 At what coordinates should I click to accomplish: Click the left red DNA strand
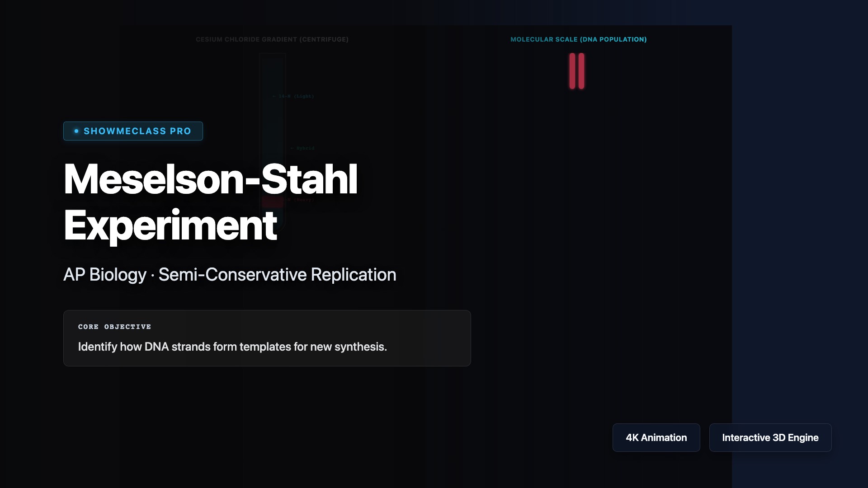pyautogui.click(x=572, y=71)
